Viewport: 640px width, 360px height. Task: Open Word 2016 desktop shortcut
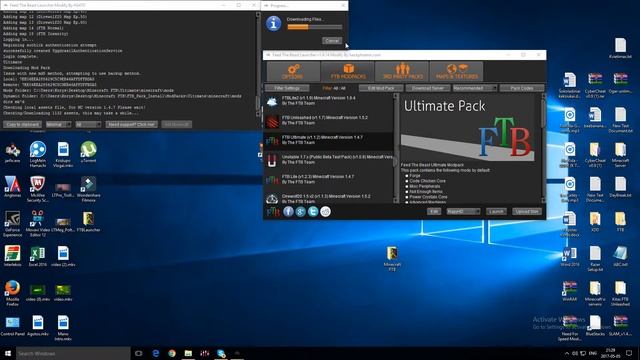click(x=570, y=256)
